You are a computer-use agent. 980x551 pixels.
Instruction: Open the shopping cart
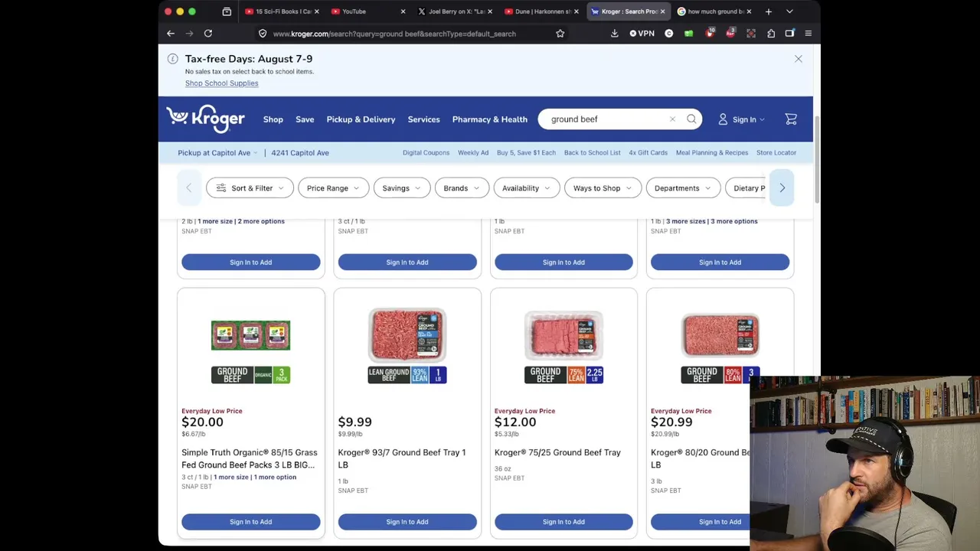tap(791, 119)
